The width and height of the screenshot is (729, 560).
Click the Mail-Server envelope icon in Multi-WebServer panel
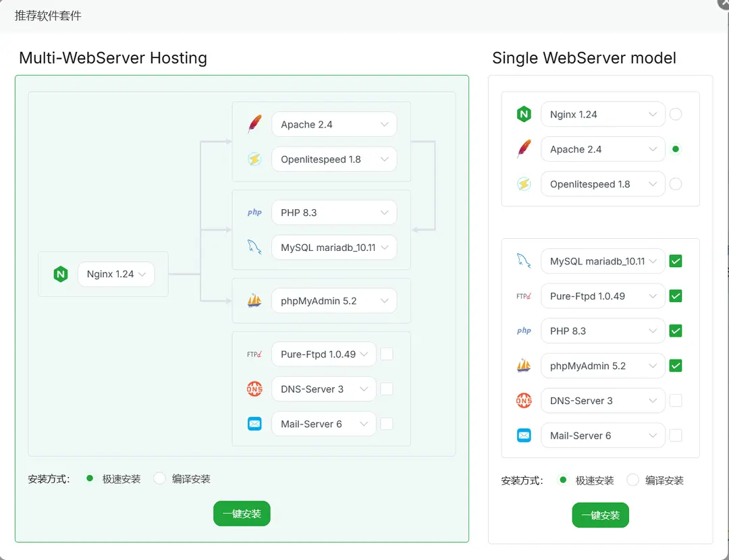point(254,424)
